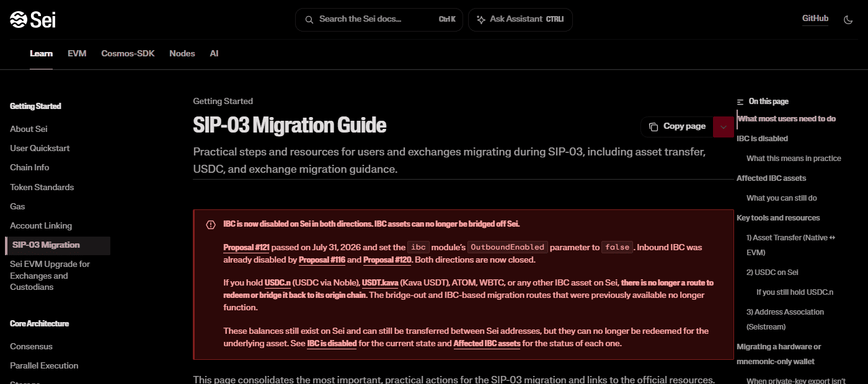This screenshot has height=384, width=868.
Task: Click the copy page icon
Action: tap(653, 127)
